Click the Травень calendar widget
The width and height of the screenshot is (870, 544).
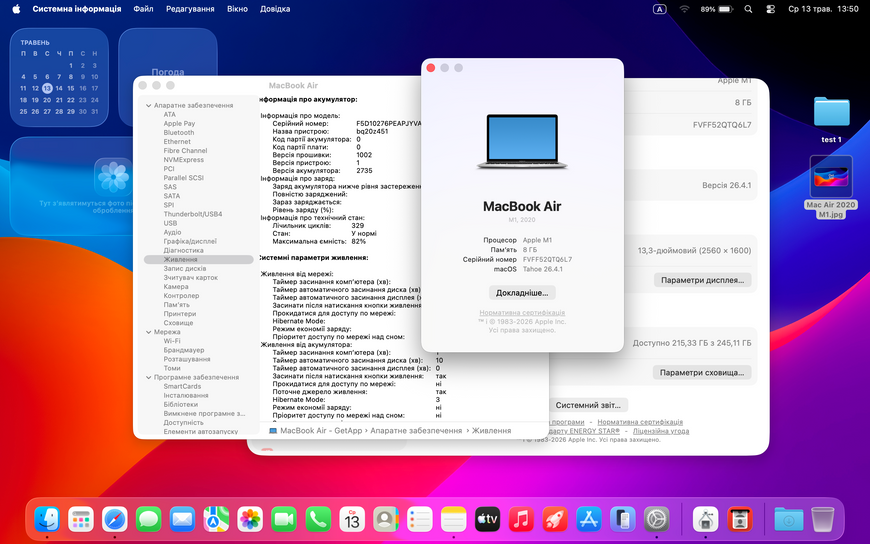[59, 77]
